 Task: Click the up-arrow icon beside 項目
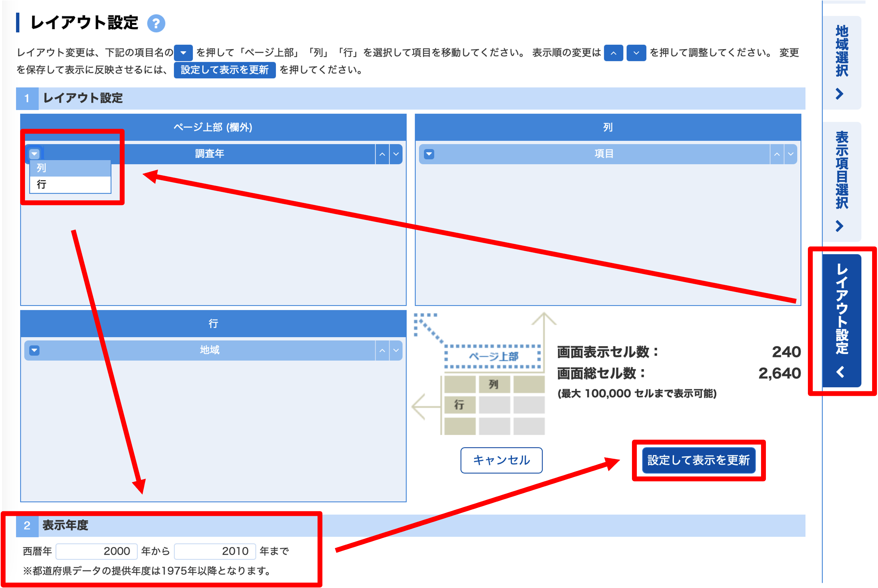pyautogui.click(x=777, y=154)
